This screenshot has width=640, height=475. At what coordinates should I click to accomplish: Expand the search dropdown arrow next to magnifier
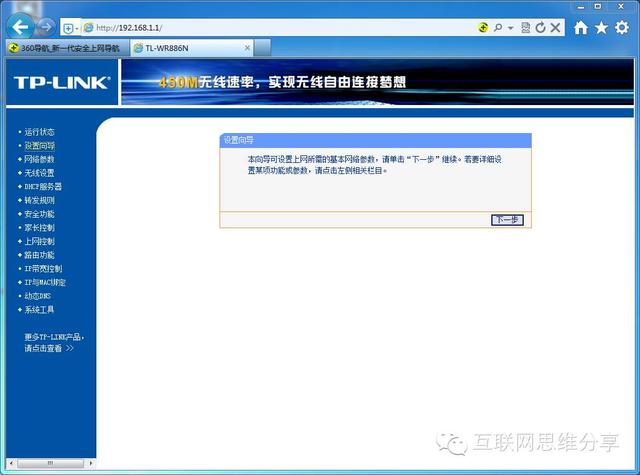coord(510,28)
